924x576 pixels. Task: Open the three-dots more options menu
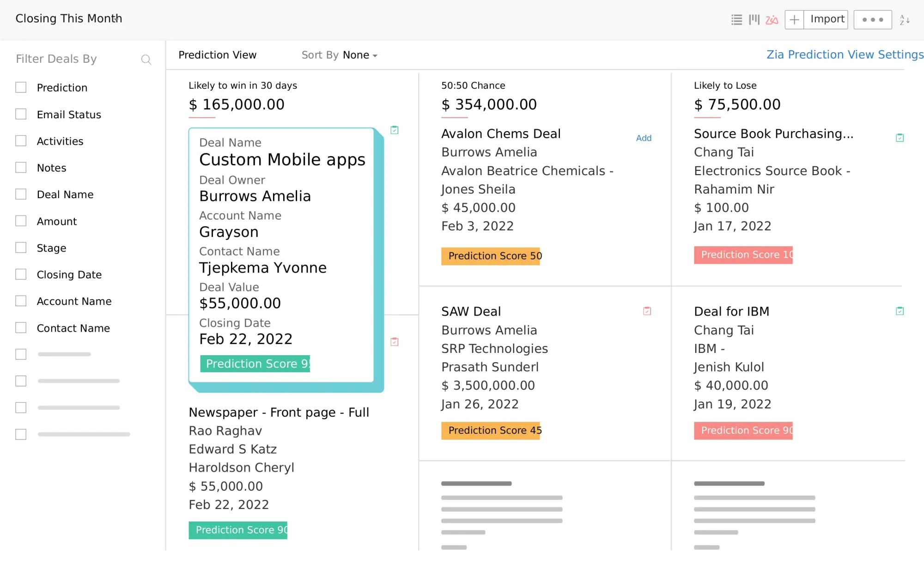[x=872, y=20]
